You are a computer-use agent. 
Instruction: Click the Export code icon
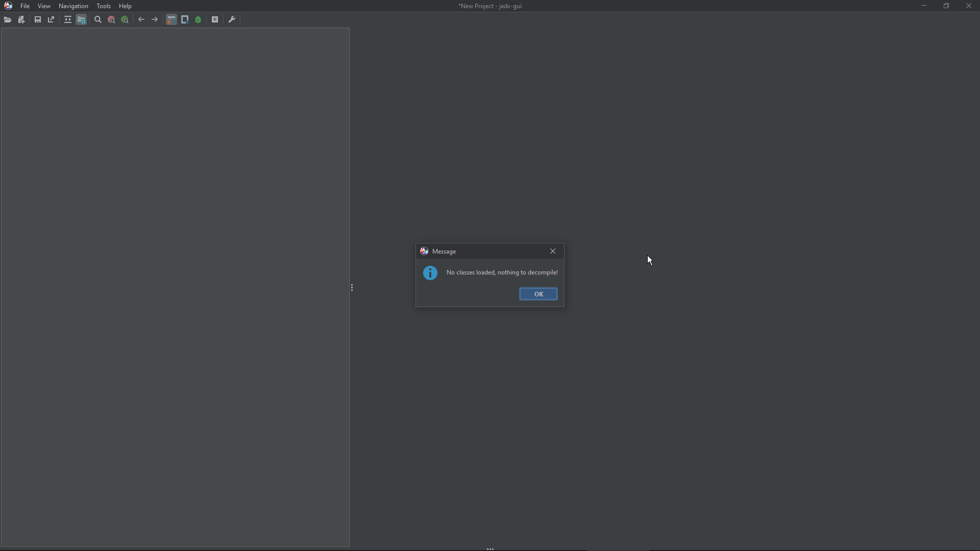(51, 19)
